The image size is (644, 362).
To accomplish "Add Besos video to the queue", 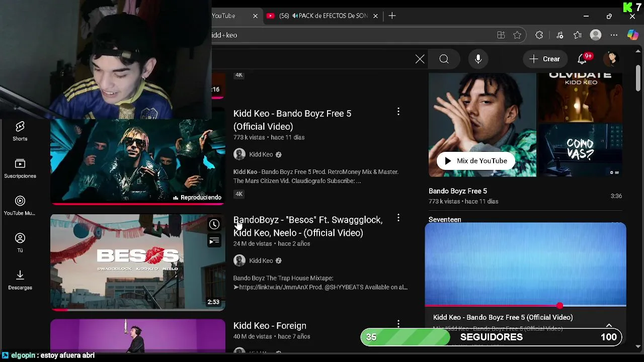I will point(214,241).
